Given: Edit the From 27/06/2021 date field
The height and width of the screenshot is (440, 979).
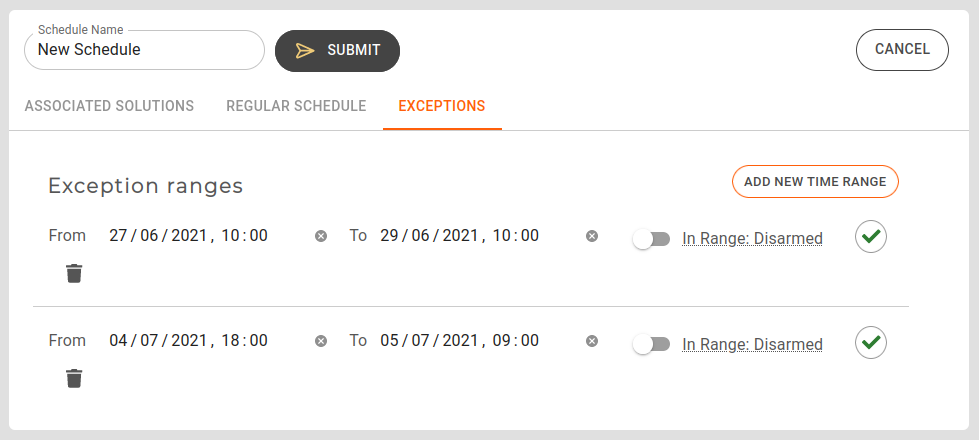Looking at the screenshot, I should pos(188,236).
